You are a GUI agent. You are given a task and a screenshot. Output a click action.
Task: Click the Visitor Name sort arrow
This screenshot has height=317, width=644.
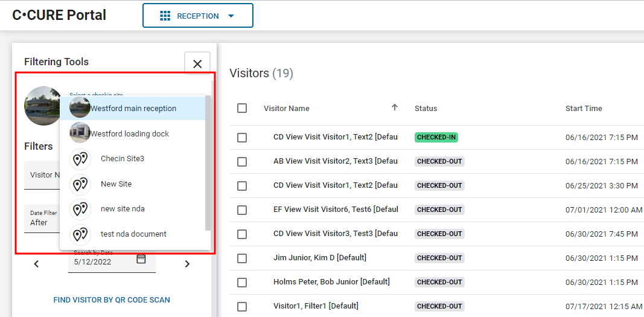(x=395, y=107)
